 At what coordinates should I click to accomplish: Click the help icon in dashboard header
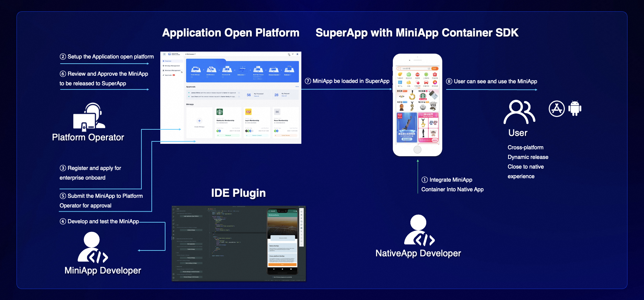tap(289, 54)
